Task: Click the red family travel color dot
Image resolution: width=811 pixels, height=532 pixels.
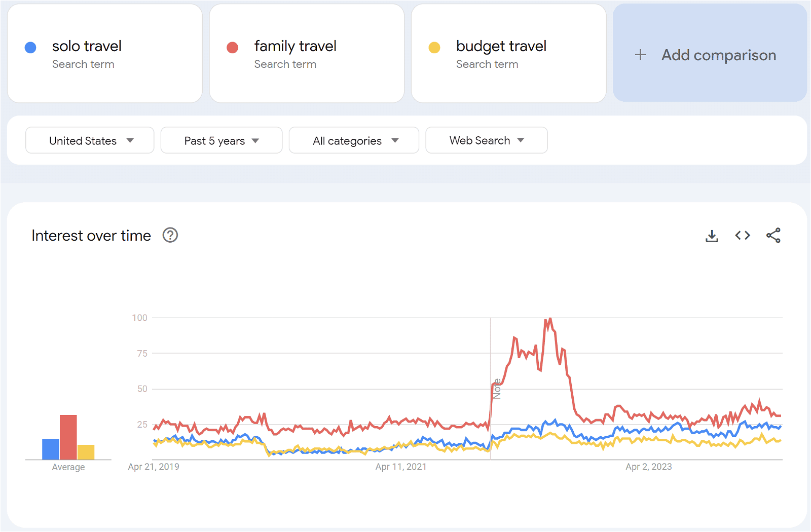Action: (x=232, y=48)
